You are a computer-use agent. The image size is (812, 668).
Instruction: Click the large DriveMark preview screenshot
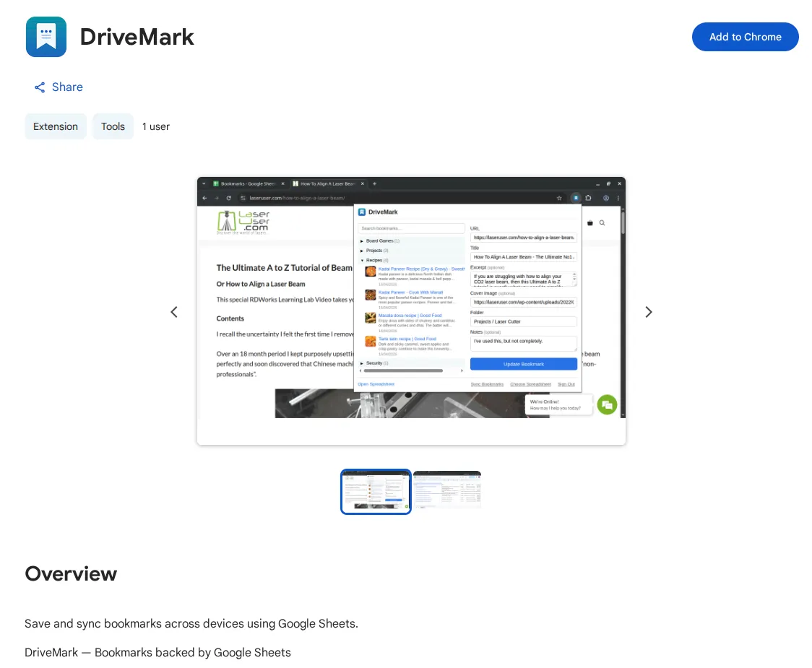(411, 311)
